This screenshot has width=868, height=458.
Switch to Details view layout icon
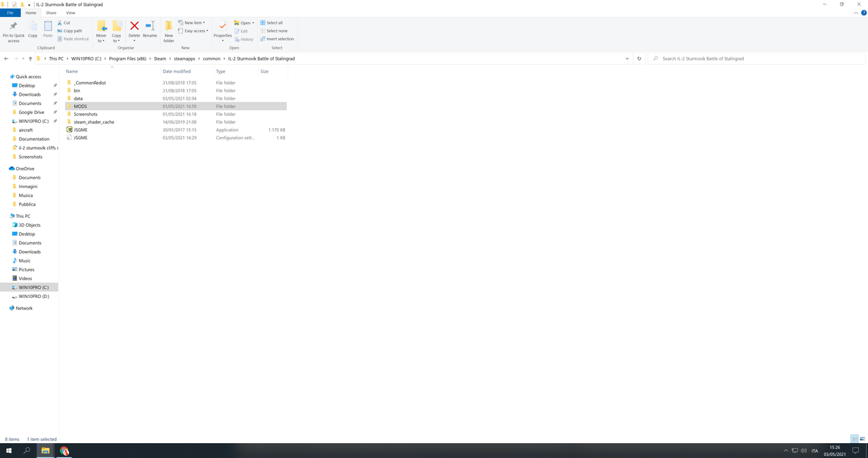[854, 439]
